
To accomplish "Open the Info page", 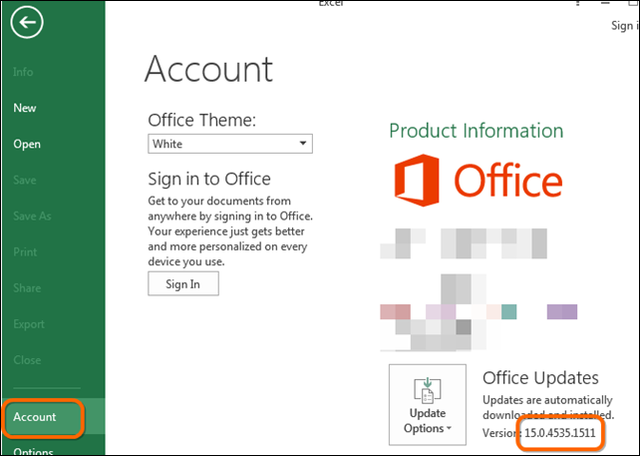I will click(23, 72).
